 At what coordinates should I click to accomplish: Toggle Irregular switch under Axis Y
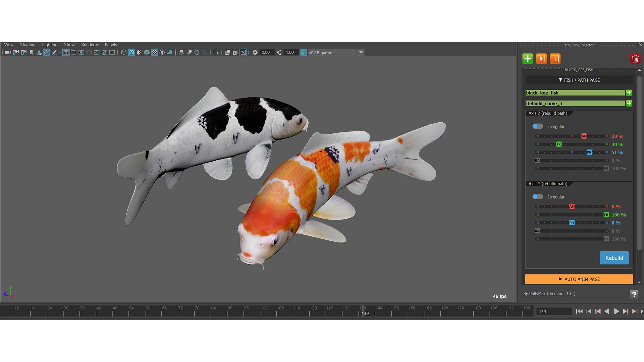pyautogui.click(x=537, y=197)
